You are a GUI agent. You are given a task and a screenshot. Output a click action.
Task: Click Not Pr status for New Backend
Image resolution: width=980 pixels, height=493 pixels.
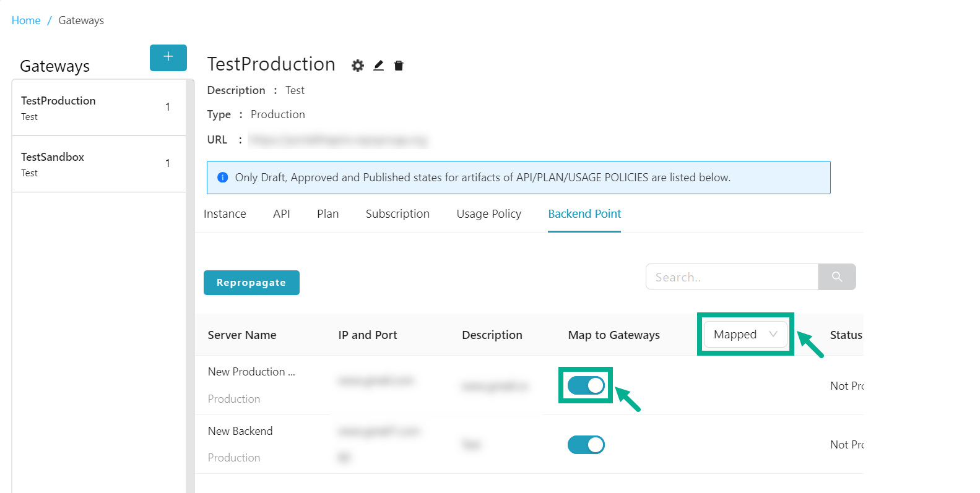[847, 445]
